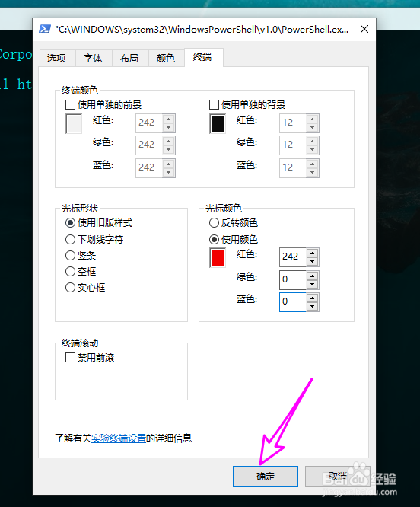420x507 pixels.
Task: Click the foreground color preview swatch
Action: 74,123
